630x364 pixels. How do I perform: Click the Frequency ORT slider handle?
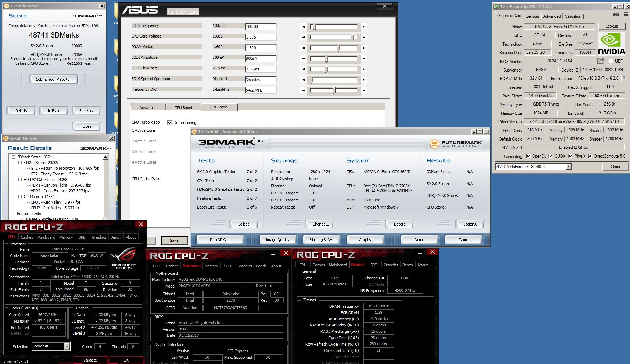pos(334,91)
